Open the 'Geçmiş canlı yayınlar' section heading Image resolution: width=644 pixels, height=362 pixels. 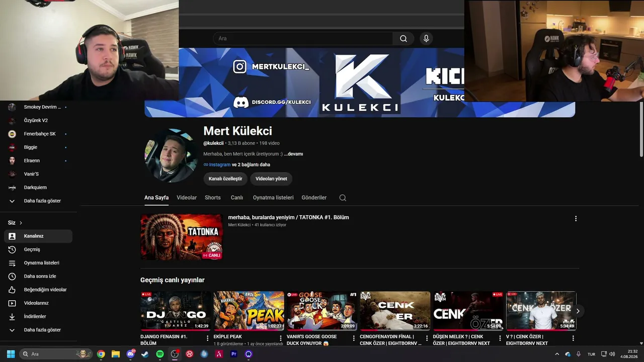pos(173,280)
